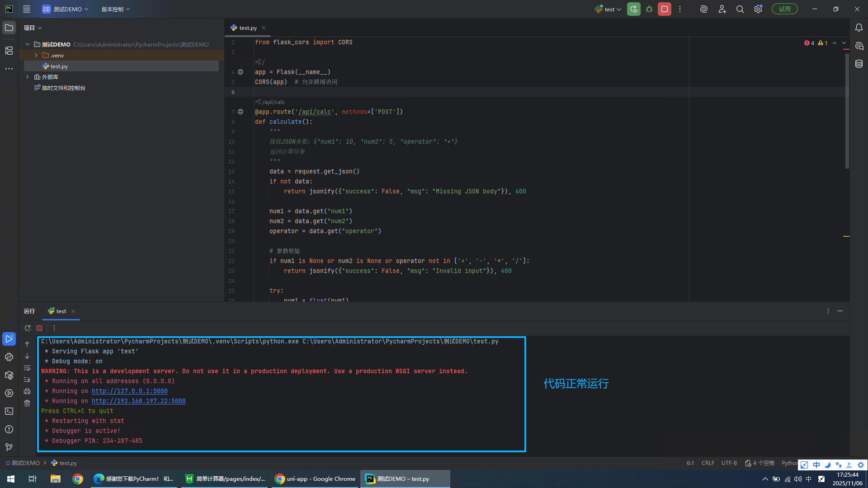Viewport: 868px width, 488px height.
Task: Stop the running test process in top toolbar
Action: click(x=664, y=9)
